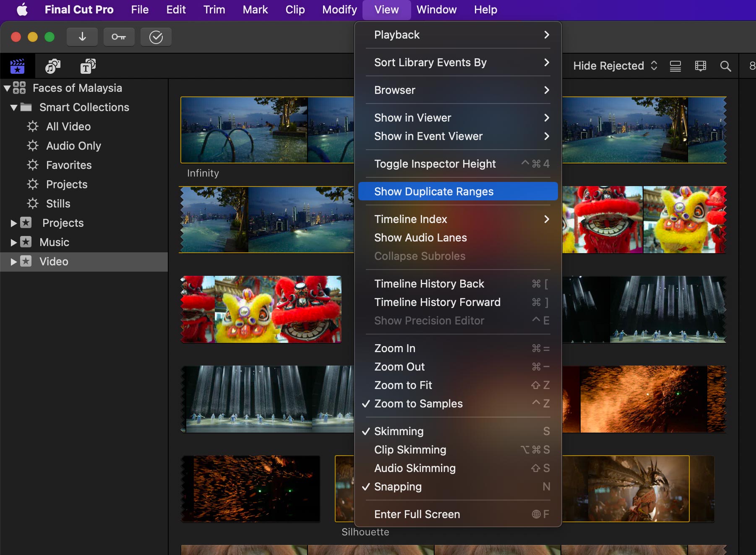Expand the Projects event triangle
The image size is (756, 555).
pyautogui.click(x=13, y=223)
